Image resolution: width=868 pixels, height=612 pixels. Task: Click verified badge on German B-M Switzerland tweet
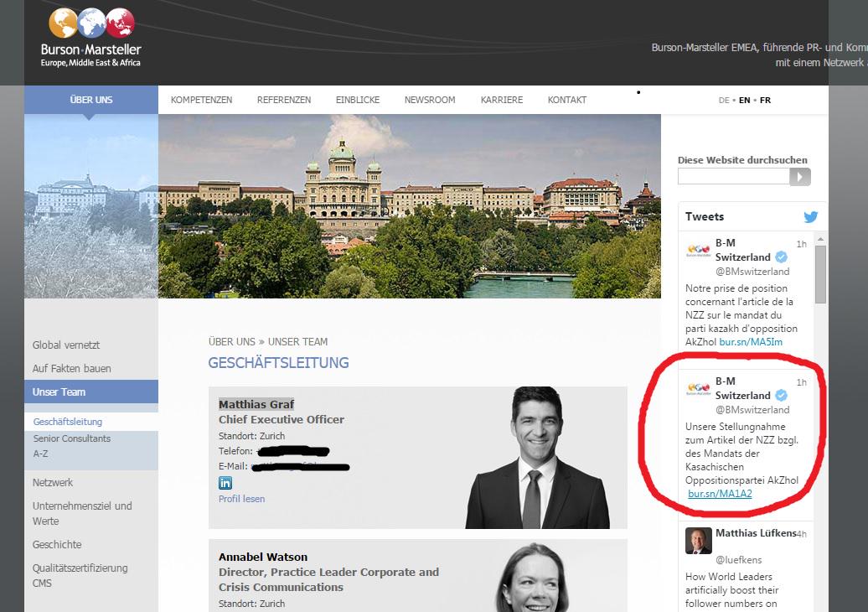781,396
